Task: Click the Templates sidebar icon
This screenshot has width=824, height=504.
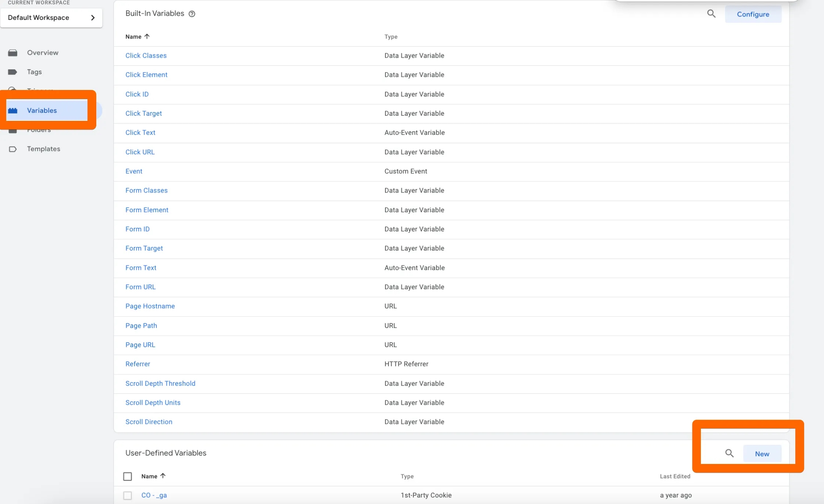Action: (12, 149)
